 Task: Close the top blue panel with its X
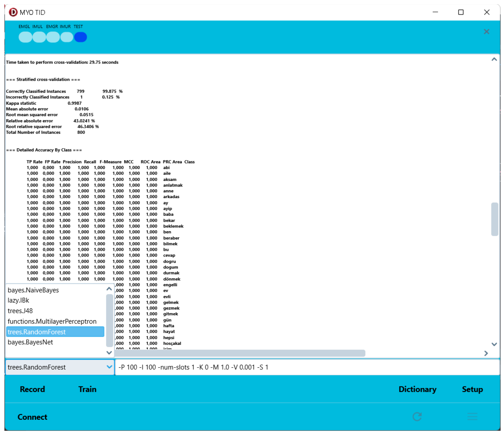pos(486,32)
